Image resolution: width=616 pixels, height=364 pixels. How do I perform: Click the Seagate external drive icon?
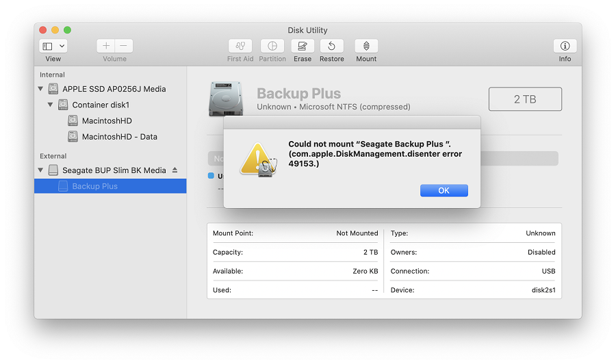coord(53,170)
